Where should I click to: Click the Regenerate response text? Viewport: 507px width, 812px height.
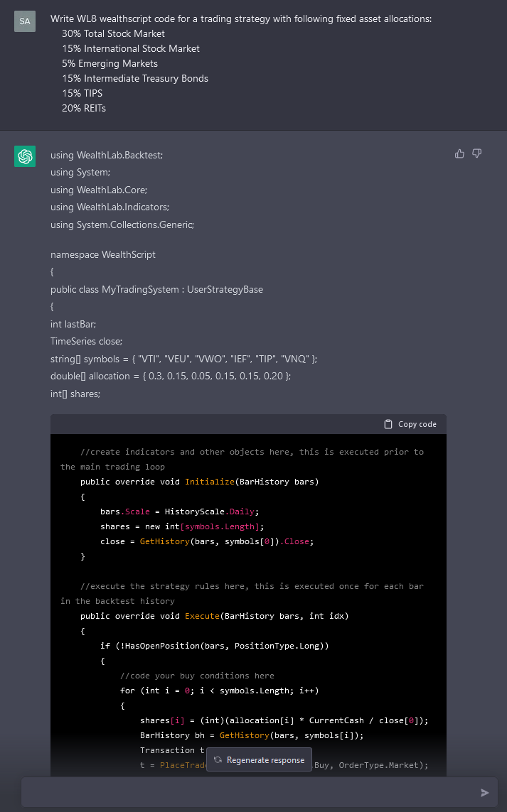[x=265, y=760]
